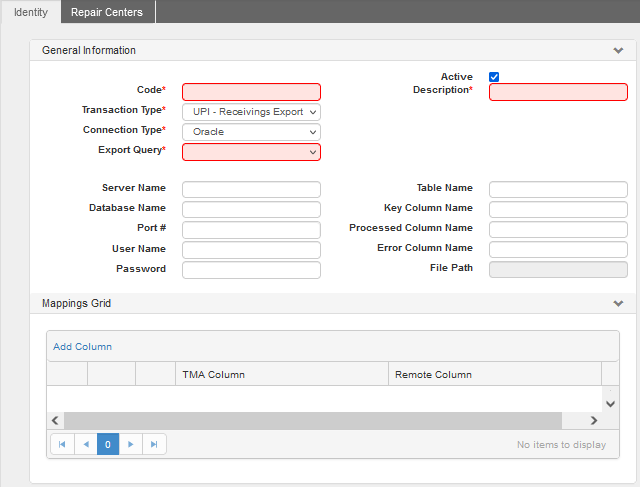Go to first page of mappings grid
Viewport: 640px width, 487px height.
62,444
